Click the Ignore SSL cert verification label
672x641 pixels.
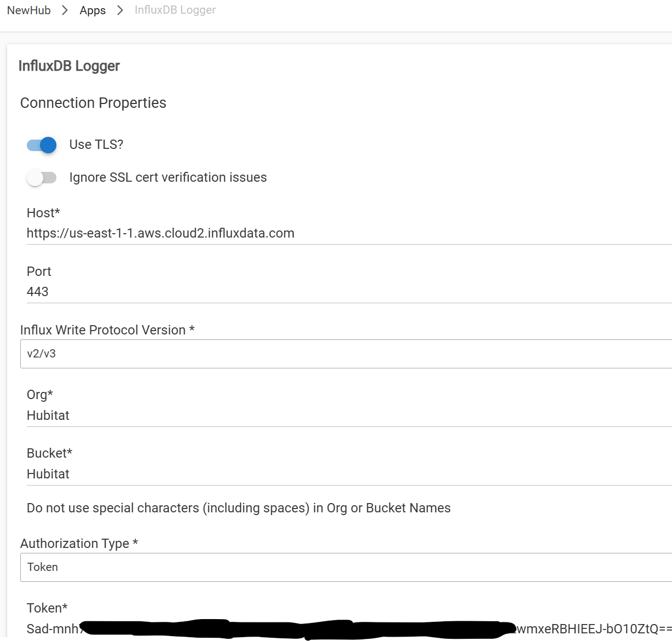tap(168, 177)
